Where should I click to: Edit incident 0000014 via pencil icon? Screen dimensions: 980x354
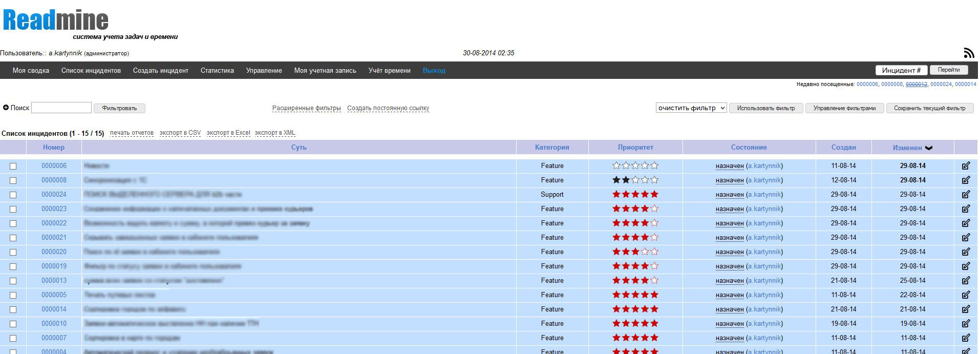click(966, 309)
